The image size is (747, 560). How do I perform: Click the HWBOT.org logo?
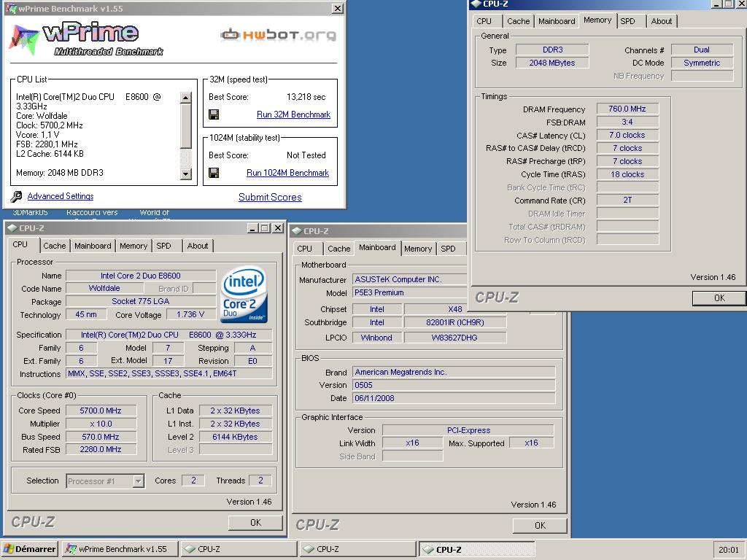click(278, 35)
